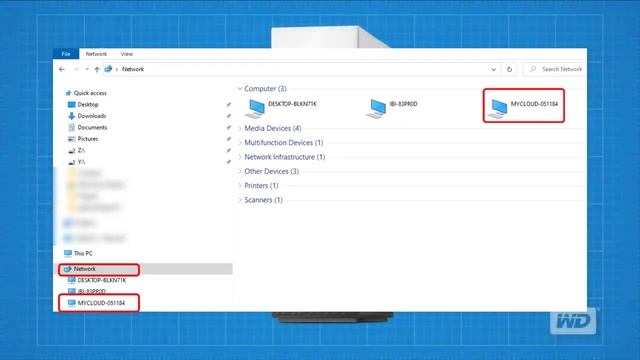Click Media Devices (4) header text

(x=273, y=128)
